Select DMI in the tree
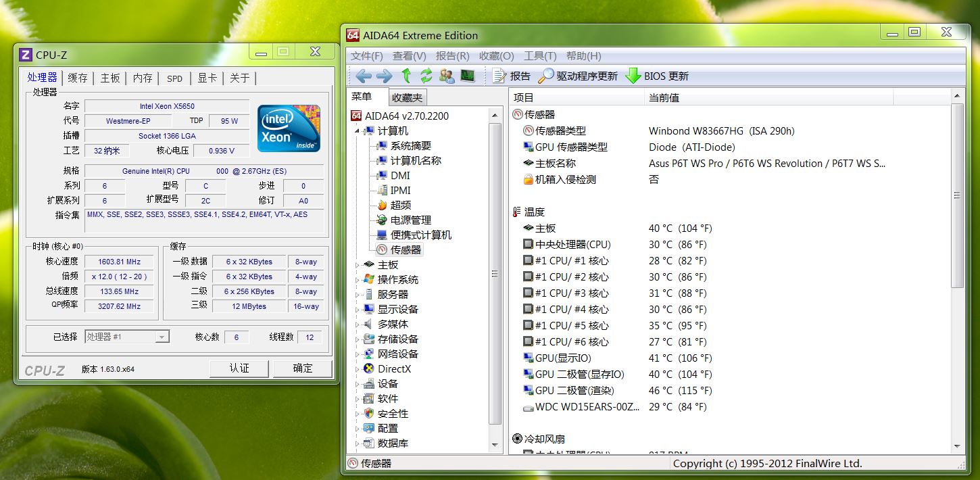The width and height of the screenshot is (980, 480). pos(400,175)
